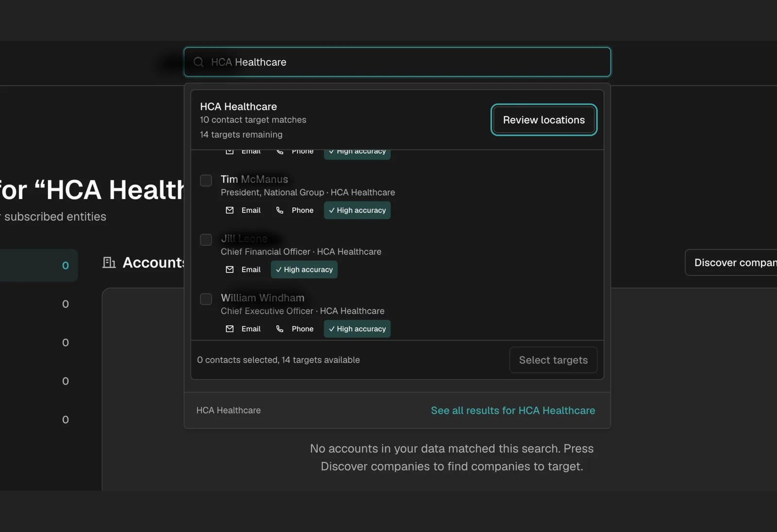
Task: Click the email envelope icon for Tim McManus
Action: click(x=230, y=210)
